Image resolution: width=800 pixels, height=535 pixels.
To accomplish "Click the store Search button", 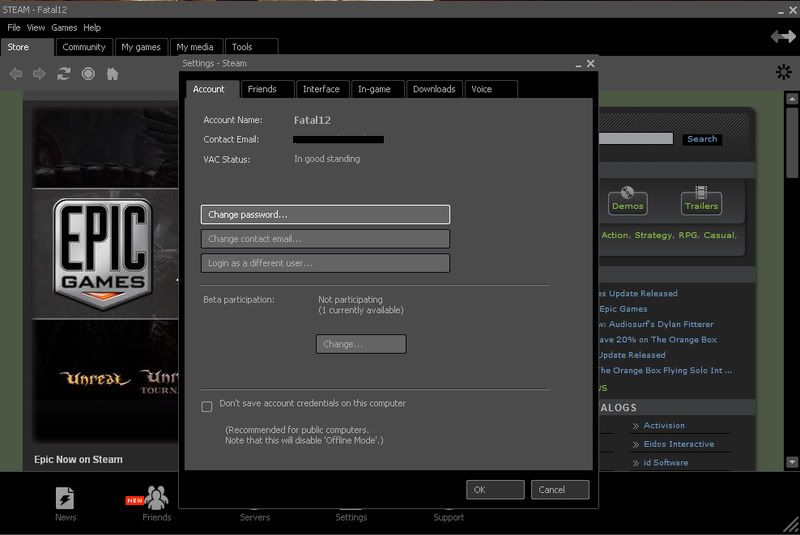I will tap(702, 139).
